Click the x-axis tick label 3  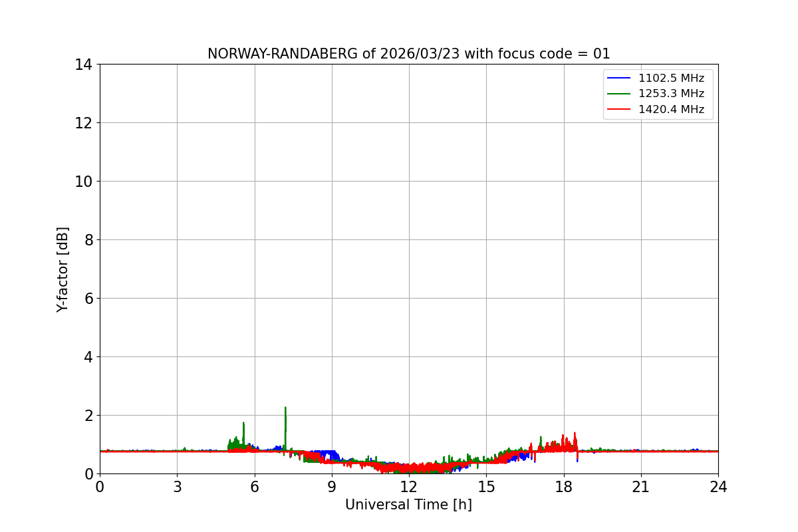pyautogui.click(x=177, y=487)
